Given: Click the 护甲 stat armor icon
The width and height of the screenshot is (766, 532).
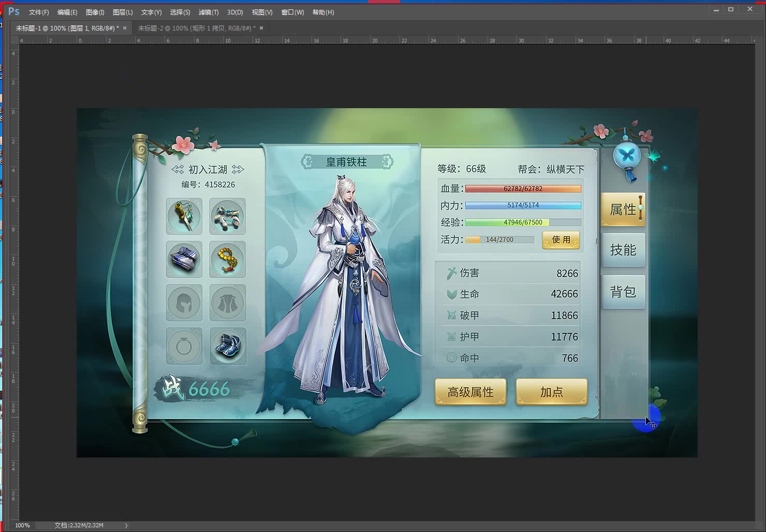Looking at the screenshot, I should pyautogui.click(x=451, y=337).
